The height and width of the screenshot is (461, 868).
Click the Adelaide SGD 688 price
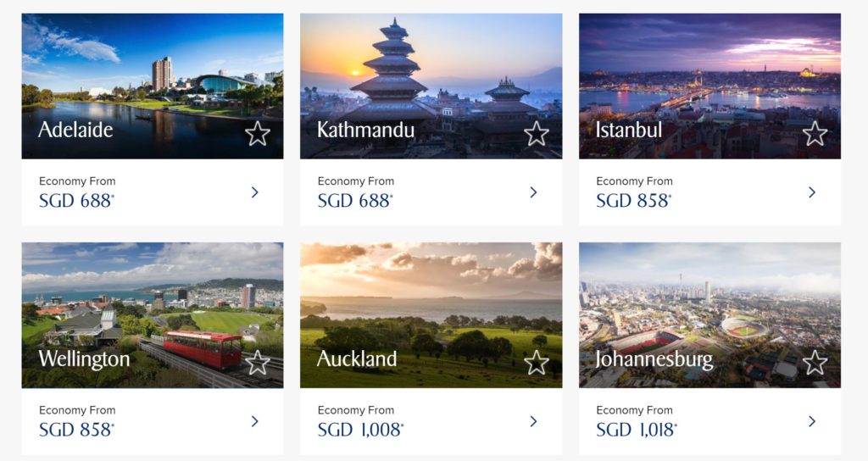click(x=76, y=201)
